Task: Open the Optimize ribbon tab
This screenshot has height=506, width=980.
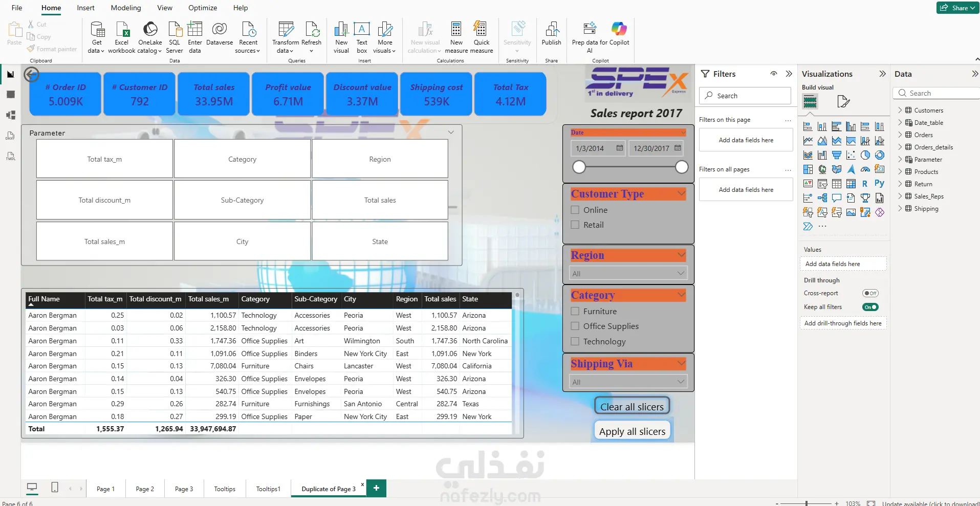Action: [203, 8]
